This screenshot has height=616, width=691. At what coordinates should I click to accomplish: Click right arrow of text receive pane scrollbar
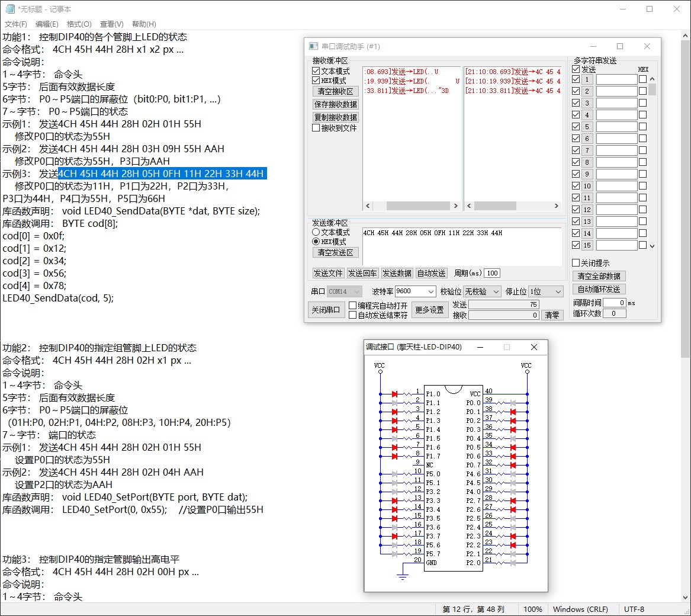tap(456, 206)
